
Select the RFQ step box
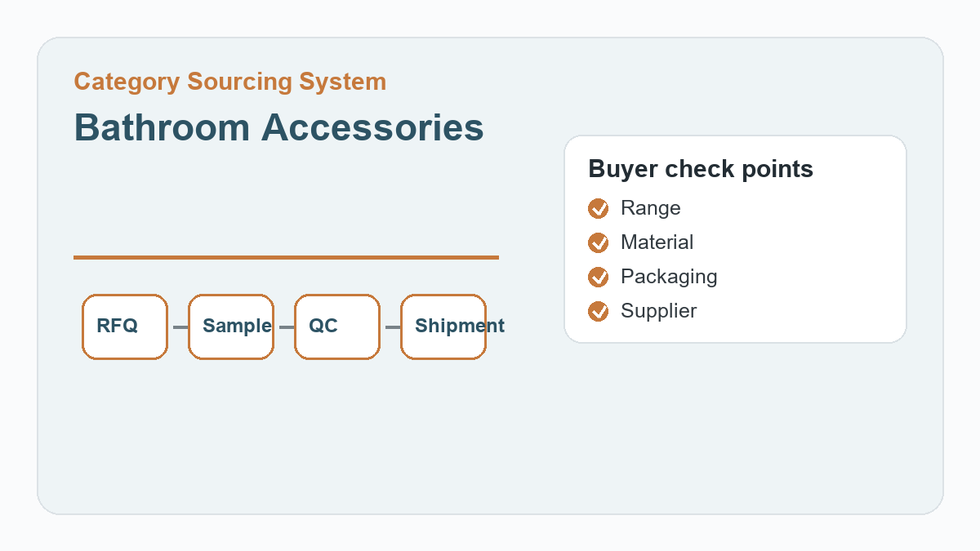(125, 327)
